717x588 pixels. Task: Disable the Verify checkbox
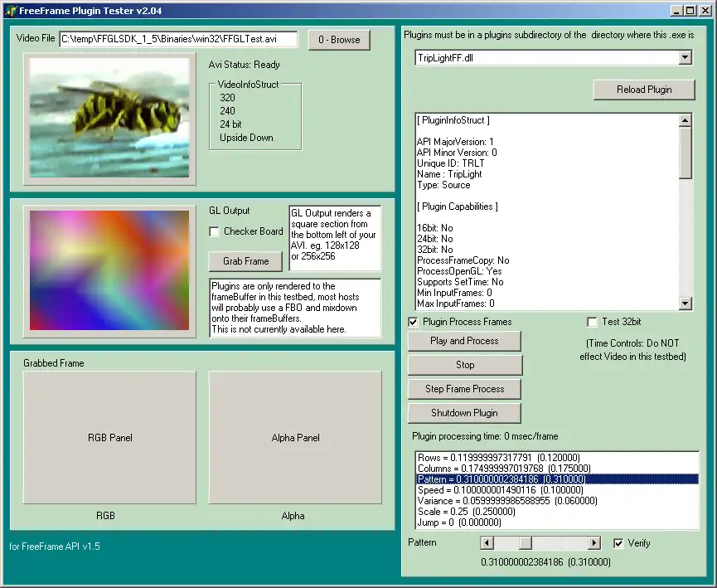coord(619,543)
